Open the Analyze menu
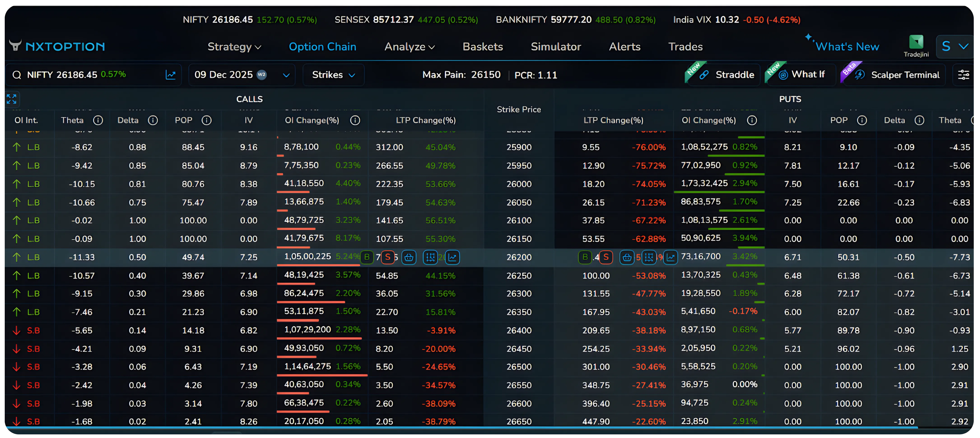 coord(409,46)
